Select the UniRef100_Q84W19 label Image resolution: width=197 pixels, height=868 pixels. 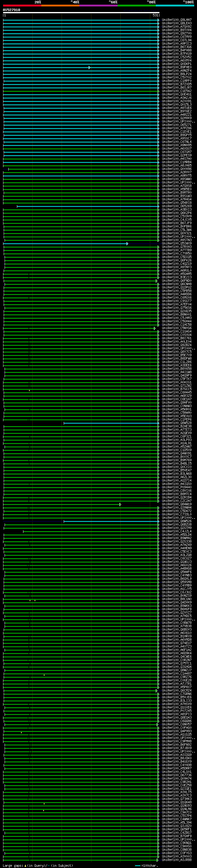coord(177,504)
